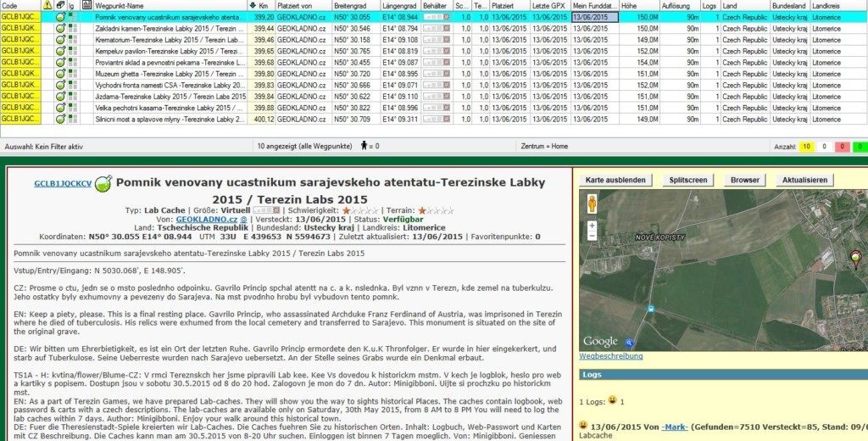Click the red count box showing 0
Image resolution: width=868 pixels, height=441 pixels.
(842, 147)
